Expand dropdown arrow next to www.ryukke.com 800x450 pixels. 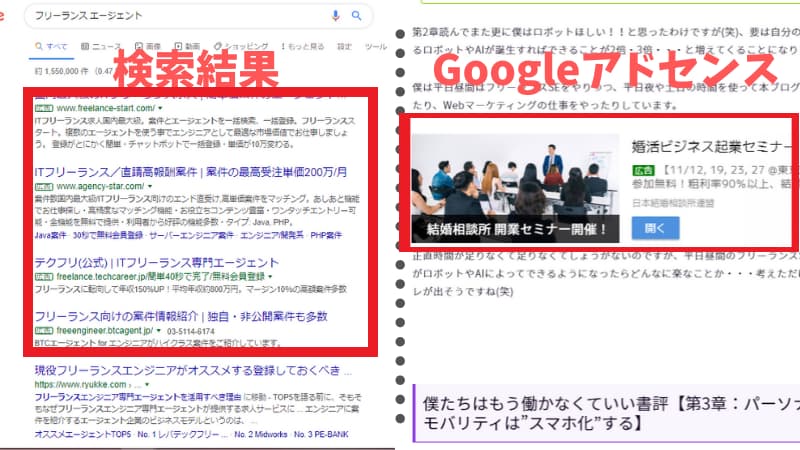pyautogui.click(x=147, y=384)
